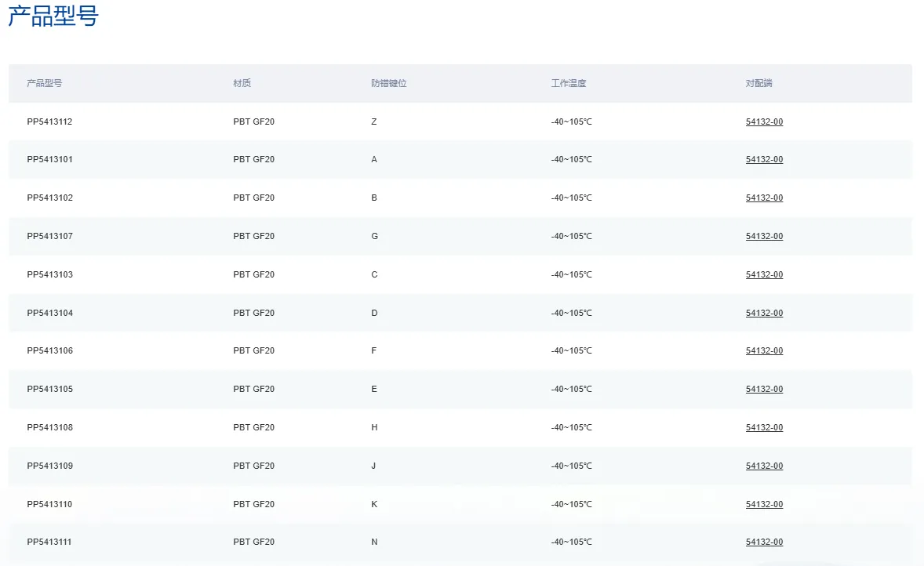This screenshot has width=924, height=566.
Task: Select key position B cell
Action: click(373, 198)
